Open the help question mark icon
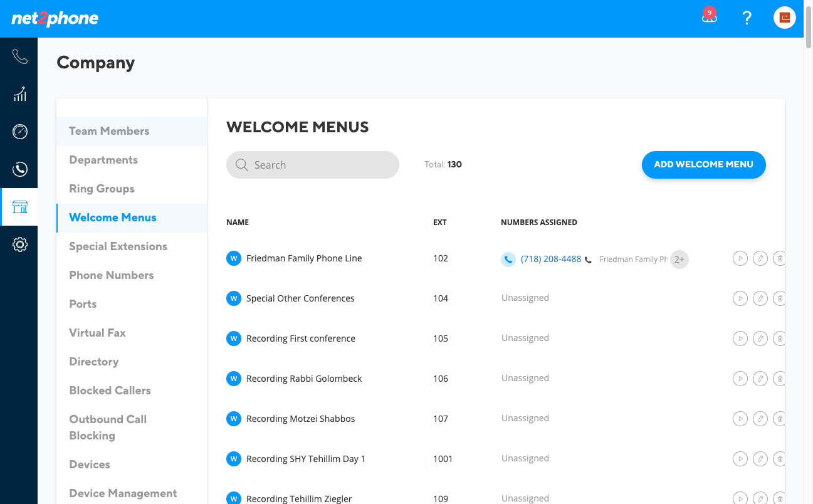Image resolution: width=813 pixels, height=504 pixels. click(747, 18)
